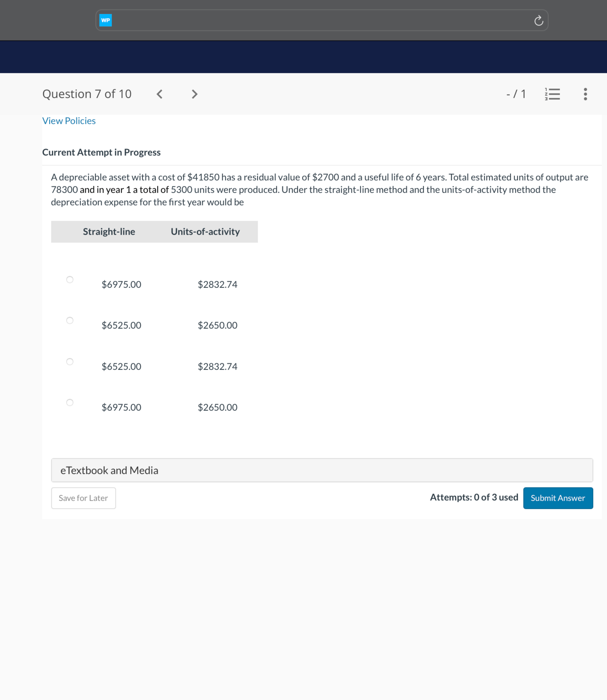
Task: Click the Current Attempt in Progress heading
Action: 101,152
